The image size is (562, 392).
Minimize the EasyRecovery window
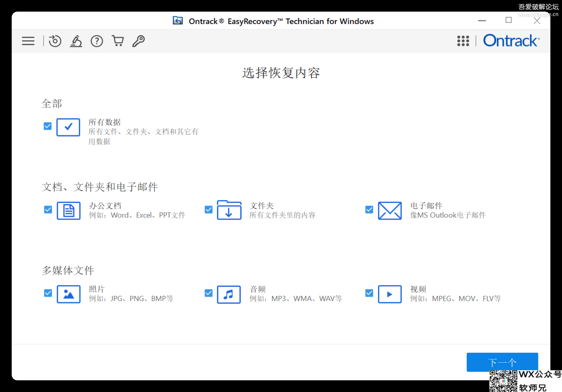click(482, 21)
